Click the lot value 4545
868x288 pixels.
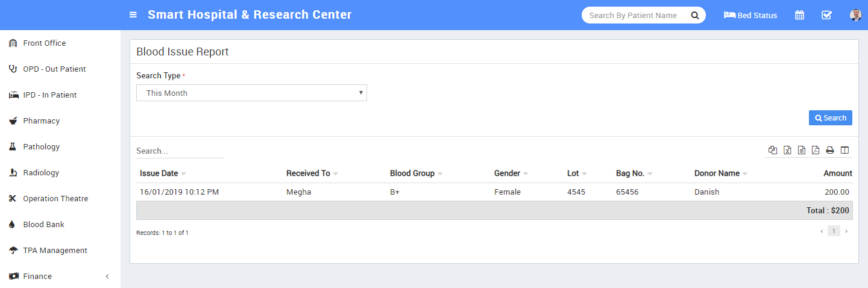click(576, 192)
